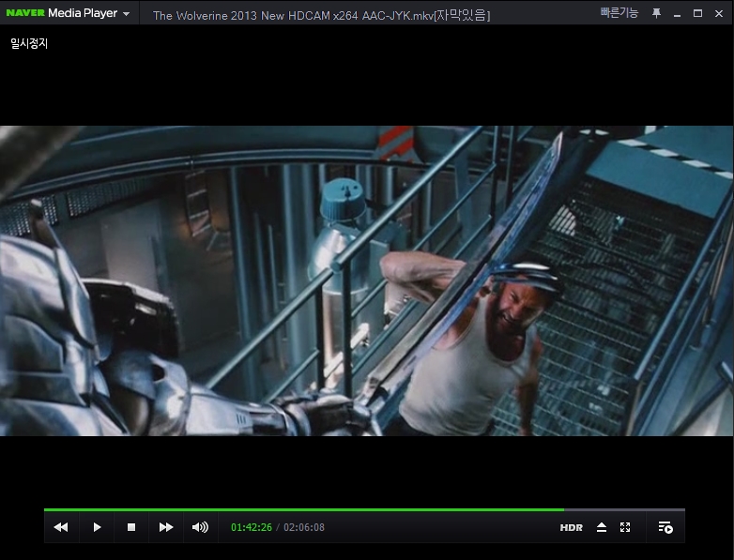Seek on the green progress bar
Viewport: 734px width, 560px height.
tap(304, 509)
